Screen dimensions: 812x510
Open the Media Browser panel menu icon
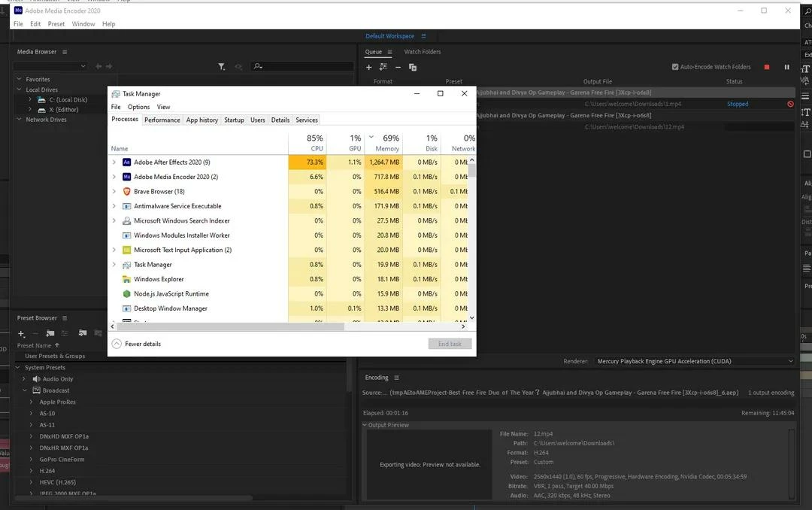click(65, 52)
